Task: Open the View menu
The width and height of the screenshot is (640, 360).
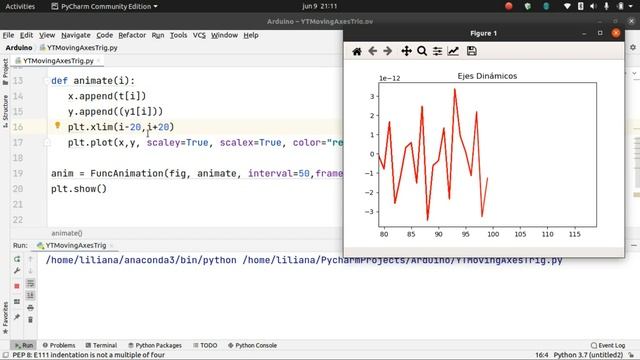Action: tap(47, 35)
